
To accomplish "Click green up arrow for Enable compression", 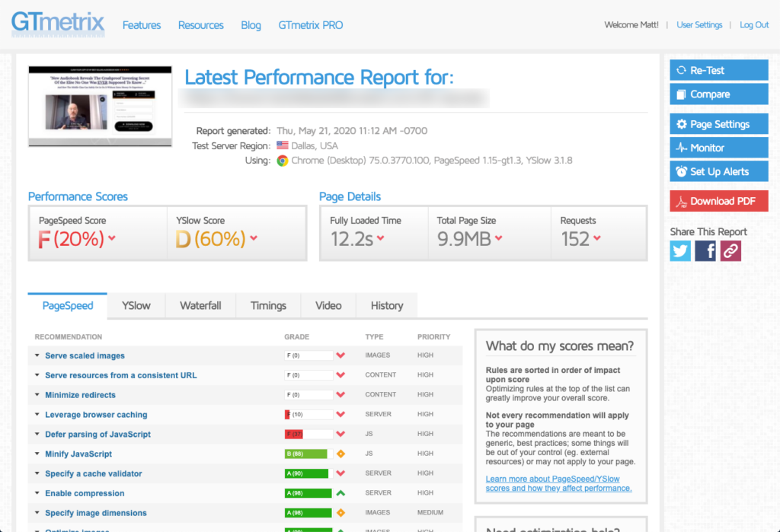I will [340, 492].
